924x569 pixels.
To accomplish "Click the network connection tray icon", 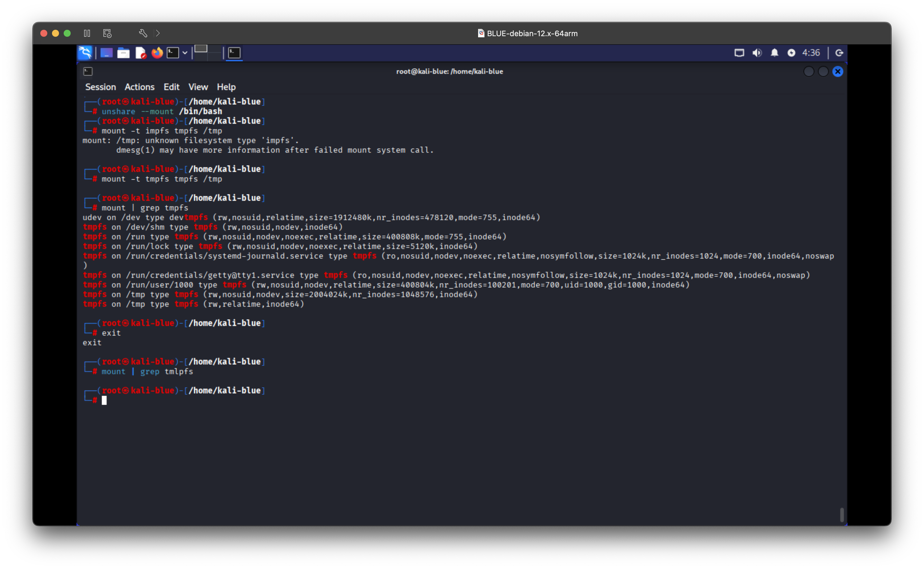I will [x=739, y=53].
